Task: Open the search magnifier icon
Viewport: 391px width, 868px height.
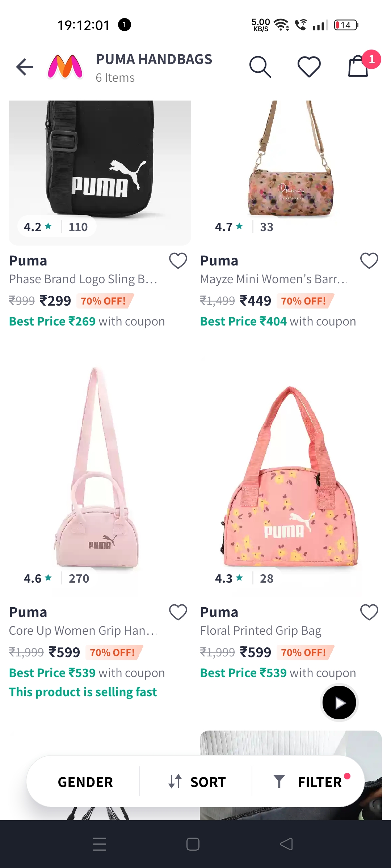Action: [x=260, y=67]
